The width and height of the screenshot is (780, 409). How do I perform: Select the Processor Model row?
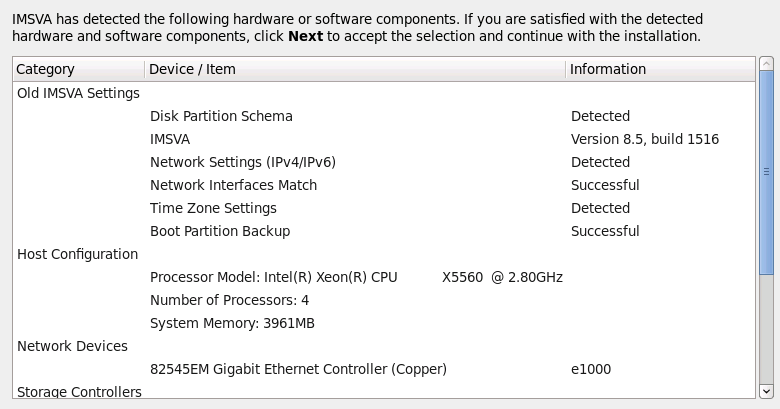(x=356, y=277)
